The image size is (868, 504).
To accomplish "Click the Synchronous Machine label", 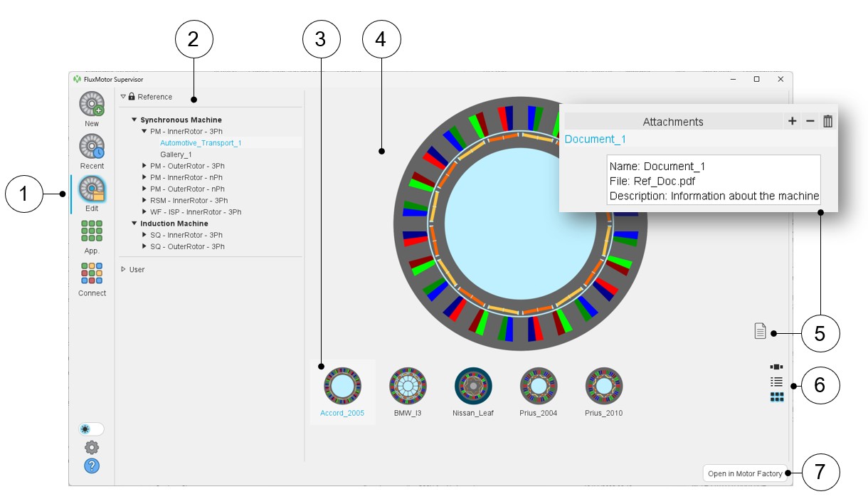I will point(181,120).
